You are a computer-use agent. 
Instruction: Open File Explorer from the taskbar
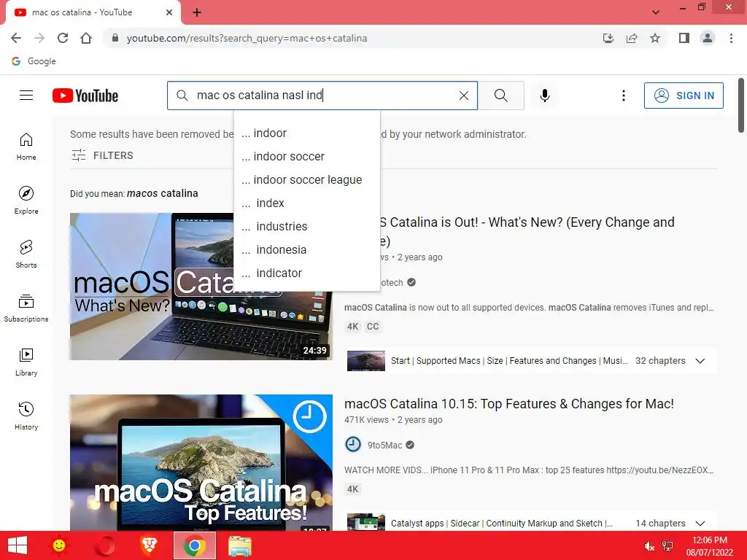[x=239, y=545]
